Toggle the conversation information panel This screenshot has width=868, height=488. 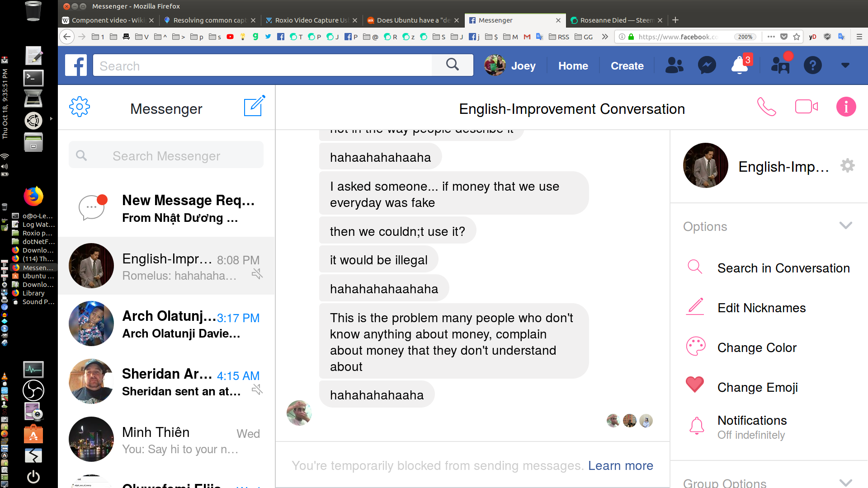[846, 107]
